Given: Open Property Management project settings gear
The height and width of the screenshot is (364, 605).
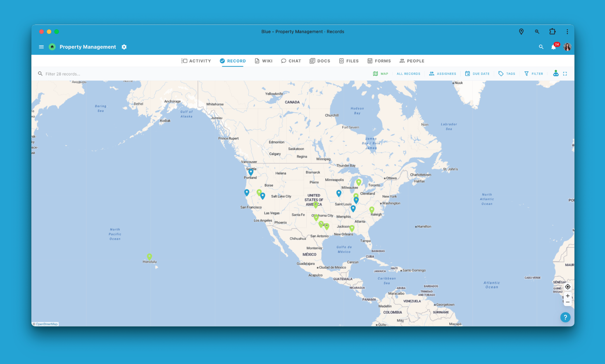Looking at the screenshot, I should point(124,47).
